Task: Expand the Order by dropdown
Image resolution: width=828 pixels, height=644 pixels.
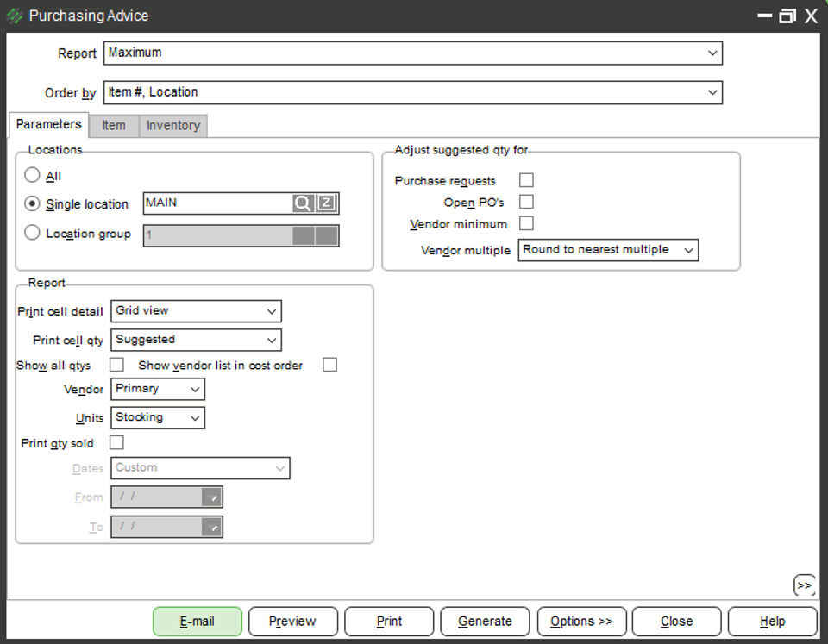Action: [x=412, y=92]
